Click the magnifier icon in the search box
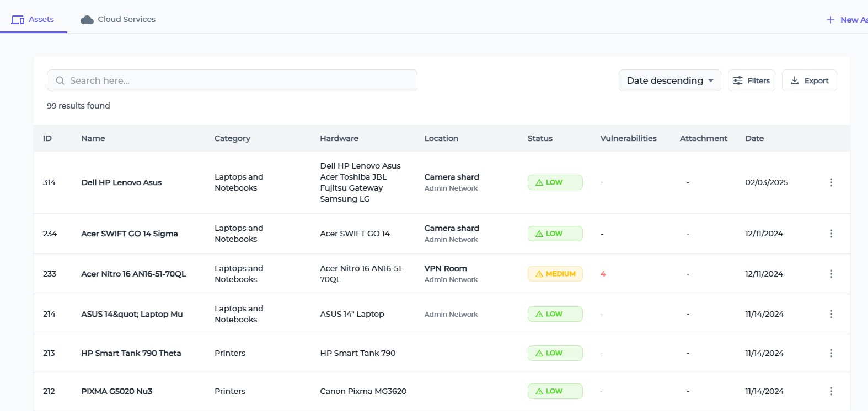868x411 pixels. (60, 80)
